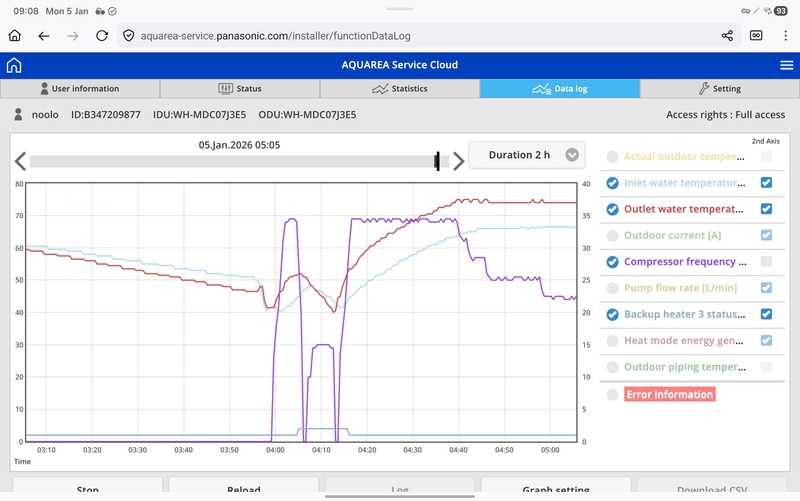The height and width of the screenshot is (501, 800).
Task: Toggle 2nd axis for Outdoor piping temperature
Action: 766,366
